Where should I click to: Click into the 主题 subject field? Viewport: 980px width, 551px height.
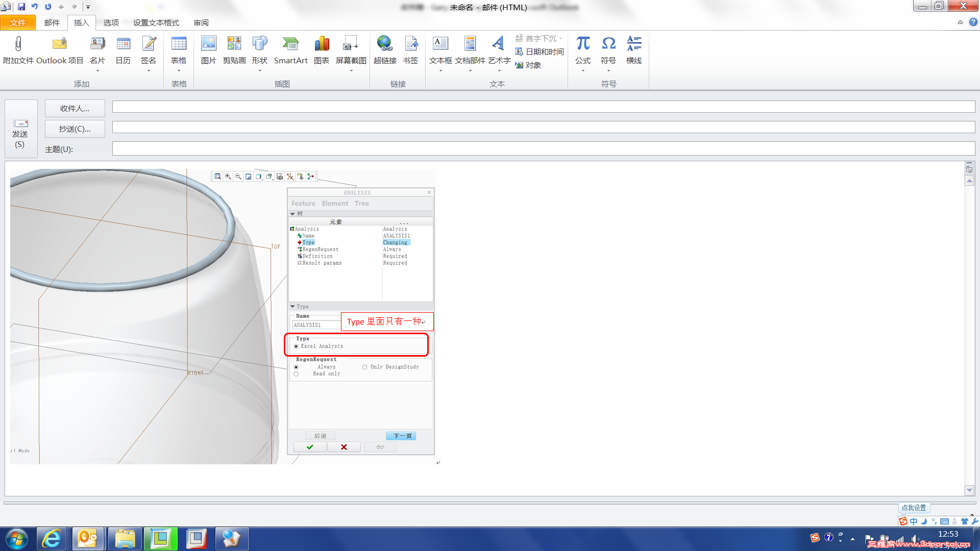coord(543,149)
